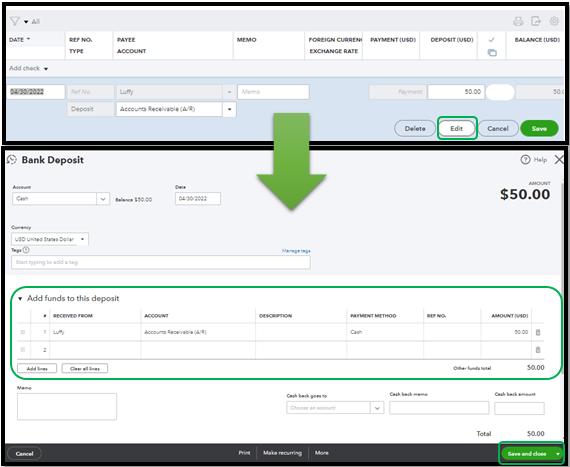Click the reconcile checkmark column header
This screenshot has height=467, width=570.
[x=491, y=40]
